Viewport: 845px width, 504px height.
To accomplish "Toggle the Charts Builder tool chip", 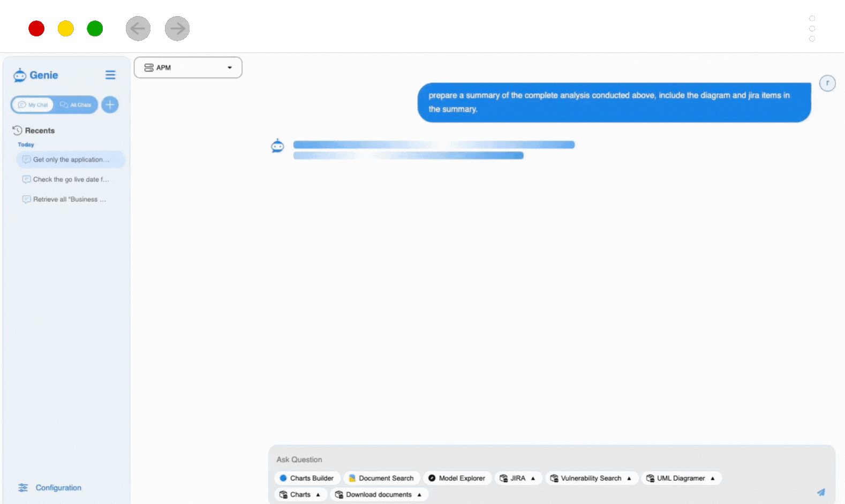I will [x=307, y=478].
